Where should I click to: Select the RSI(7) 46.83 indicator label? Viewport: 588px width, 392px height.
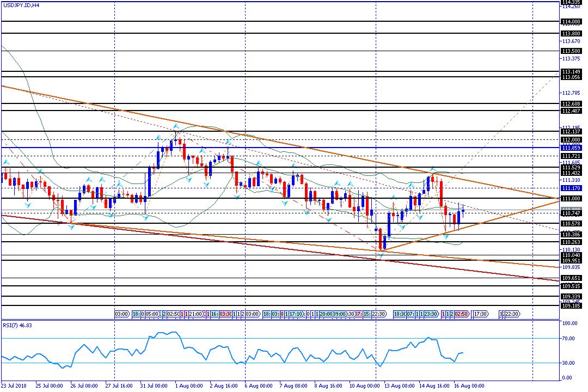[17, 325]
